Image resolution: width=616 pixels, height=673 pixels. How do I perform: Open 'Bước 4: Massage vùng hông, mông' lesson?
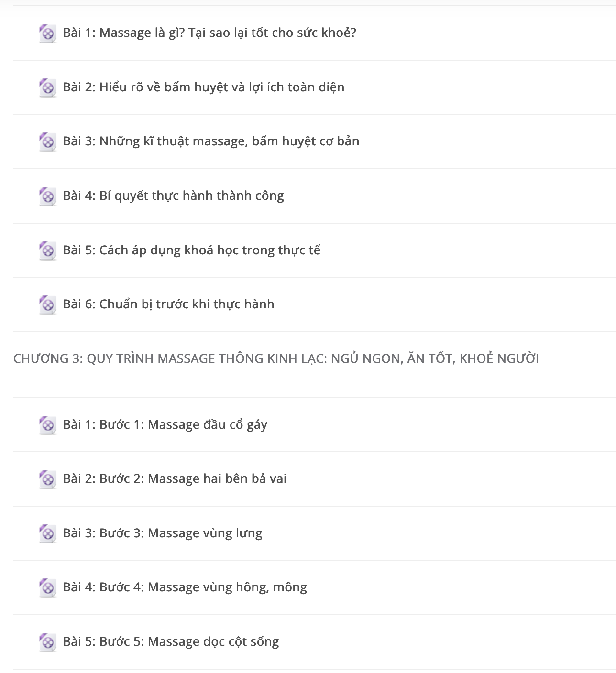pyautogui.click(x=185, y=587)
